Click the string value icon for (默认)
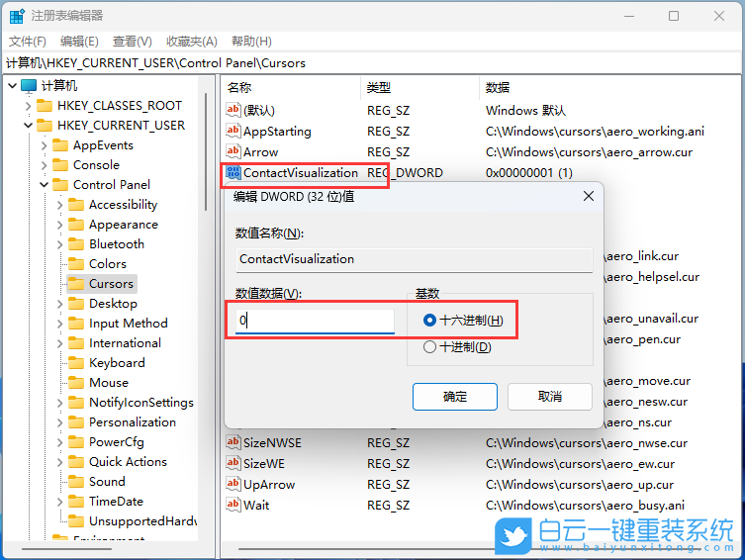Viewport: 745px width, 560px height. [x=233, y=110]
